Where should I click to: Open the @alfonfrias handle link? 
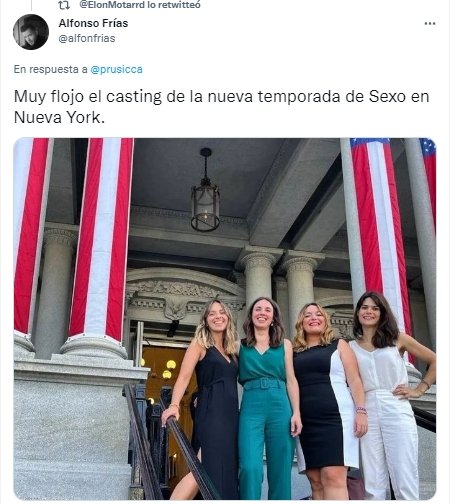(87, 38)
